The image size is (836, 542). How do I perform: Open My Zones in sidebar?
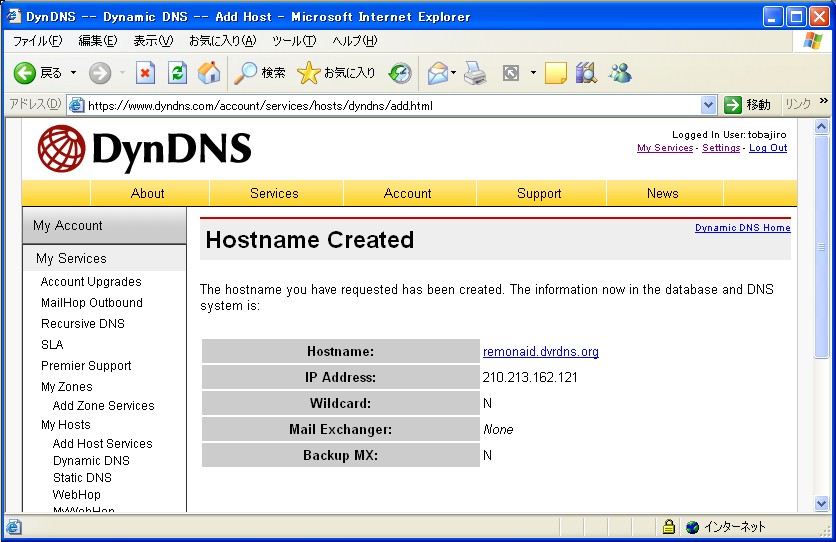[x=67, y=387]
